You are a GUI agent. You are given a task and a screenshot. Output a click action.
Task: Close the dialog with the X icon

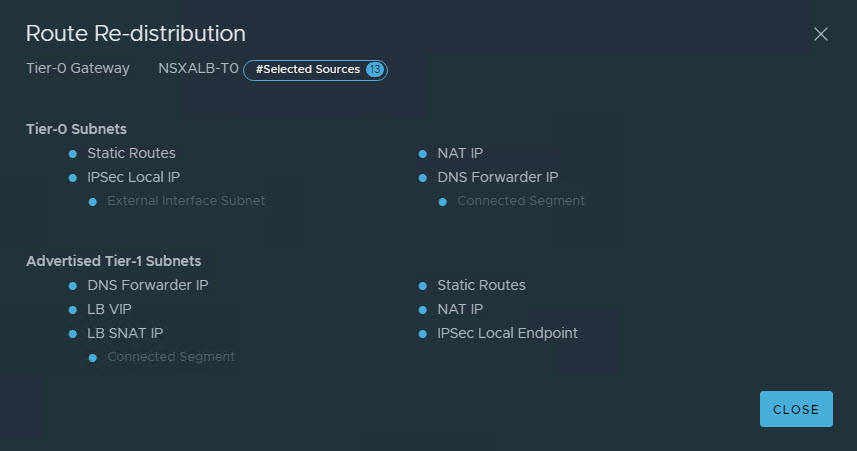click(x=821, y=34)
